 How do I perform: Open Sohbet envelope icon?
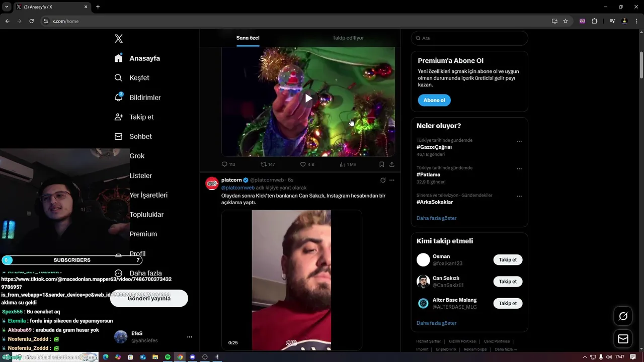click(118, 136)
